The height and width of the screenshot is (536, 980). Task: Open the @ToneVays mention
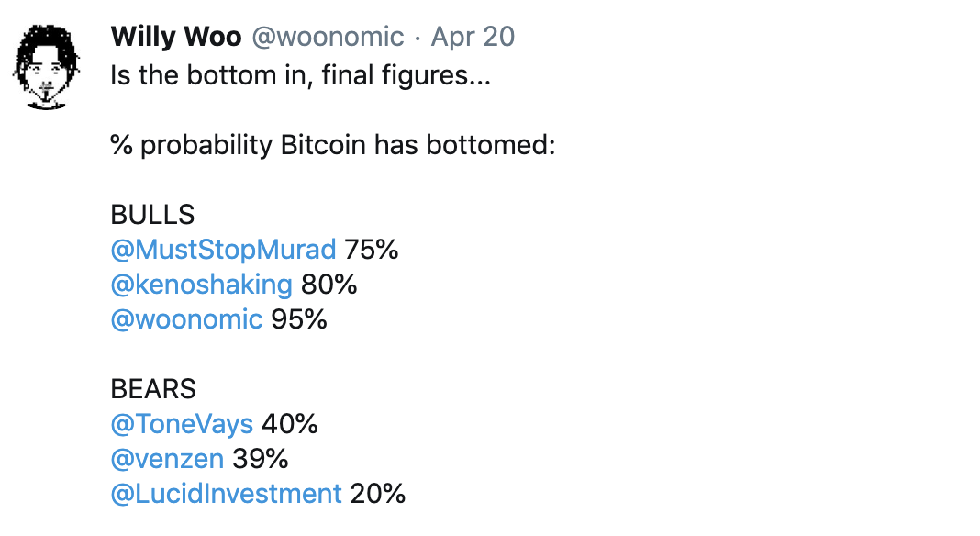[x=182, y=424]
